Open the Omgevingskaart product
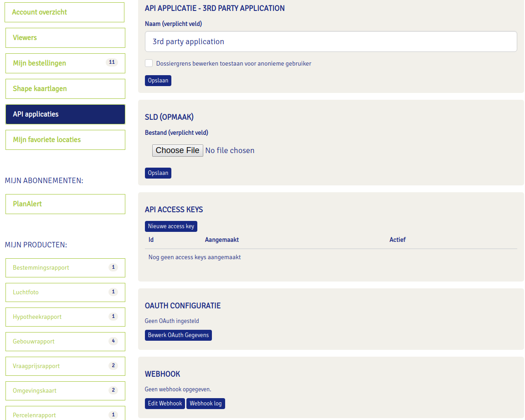 (65, 391)
